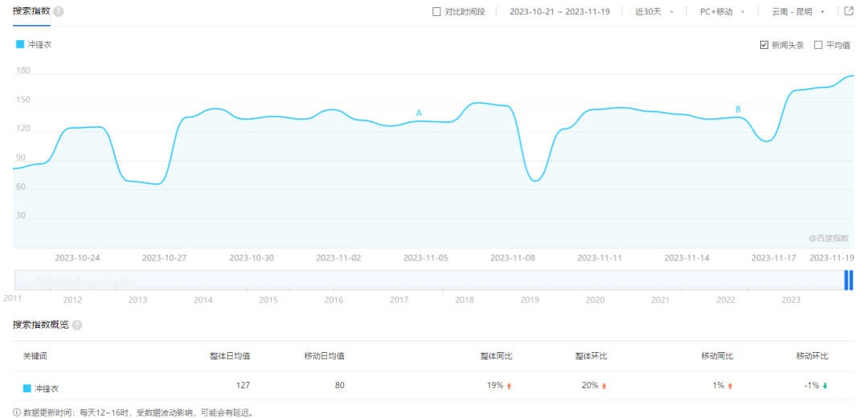The width and height of the screenshot is (868, 418).
Task: Enable the 对比时间段 checkbox
Action: click(436, 12)
